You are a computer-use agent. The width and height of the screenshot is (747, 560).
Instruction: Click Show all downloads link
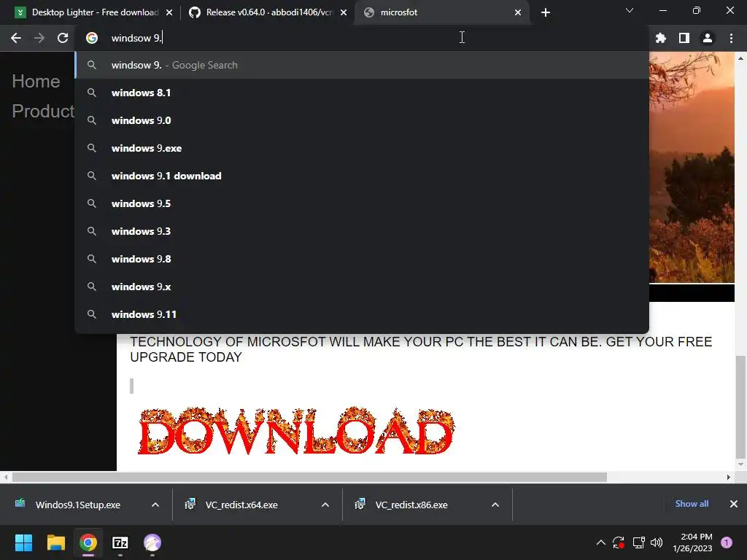(692, 504)
